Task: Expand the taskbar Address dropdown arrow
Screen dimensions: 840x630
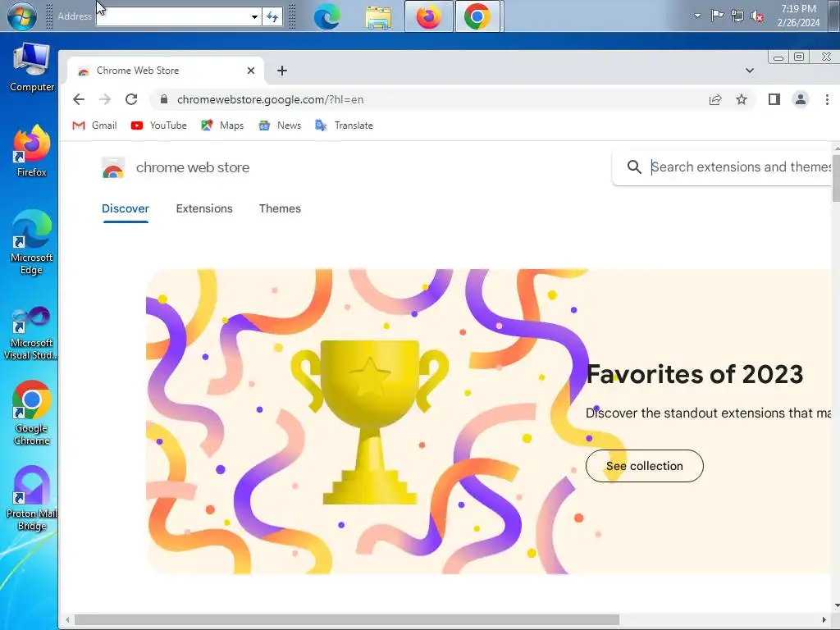Action: coord(255,16)
